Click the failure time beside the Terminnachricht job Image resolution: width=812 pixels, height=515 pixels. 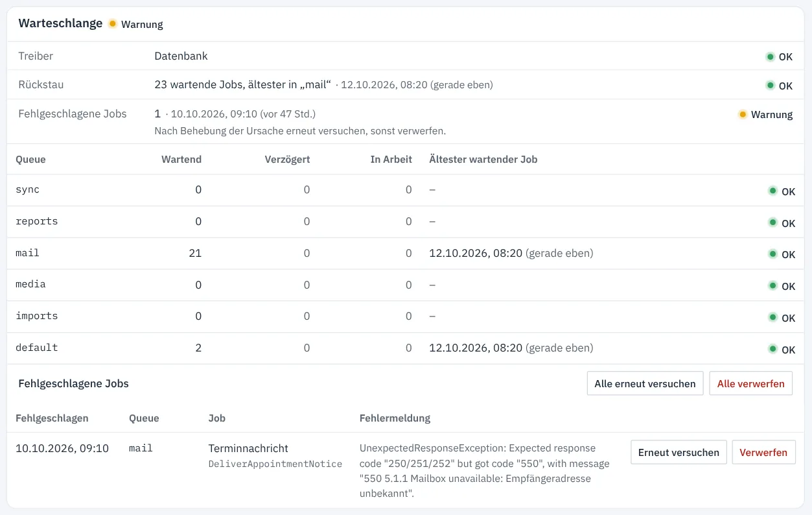pos(62,448)
